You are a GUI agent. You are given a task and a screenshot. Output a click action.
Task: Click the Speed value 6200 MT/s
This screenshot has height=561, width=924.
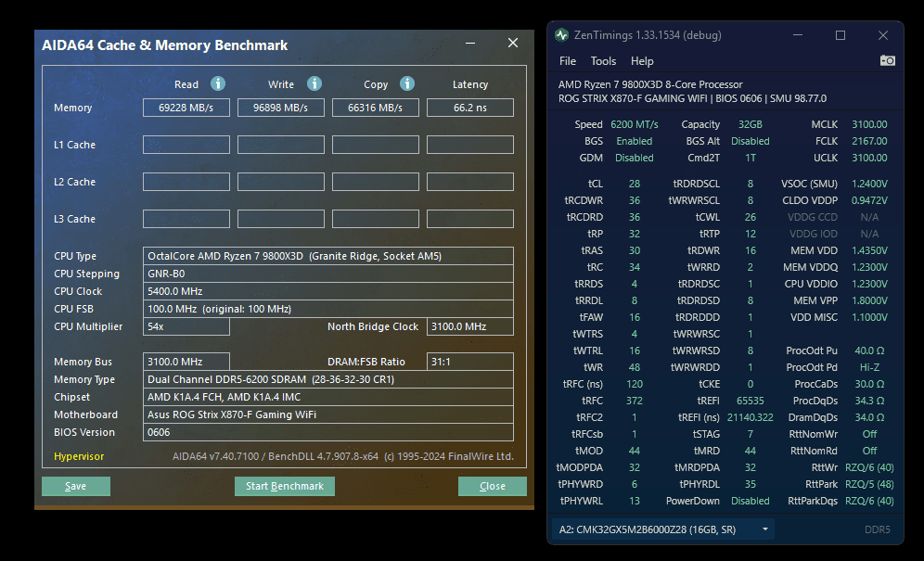[634, 124]
